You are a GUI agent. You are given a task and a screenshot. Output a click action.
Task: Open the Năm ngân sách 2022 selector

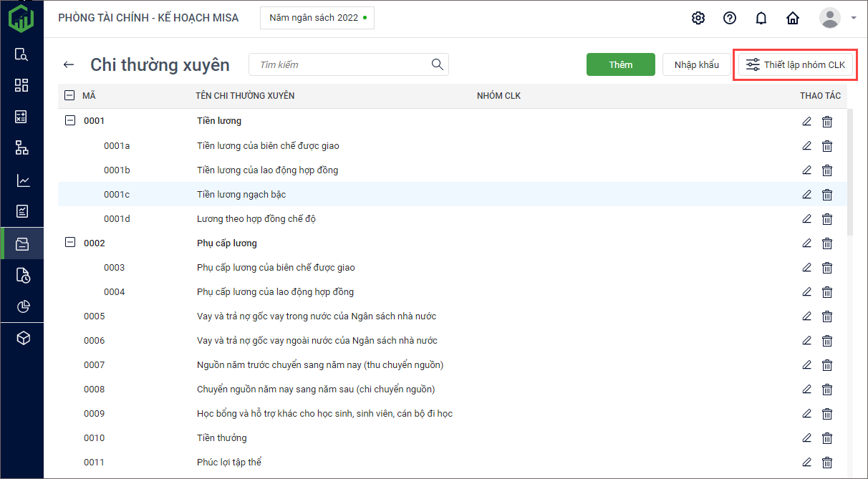tap(317, 18)
